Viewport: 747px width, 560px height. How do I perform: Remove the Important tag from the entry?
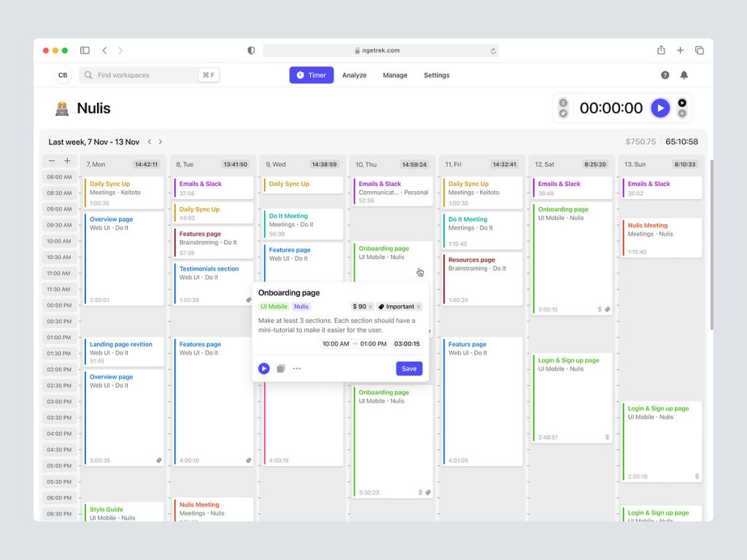419,307
